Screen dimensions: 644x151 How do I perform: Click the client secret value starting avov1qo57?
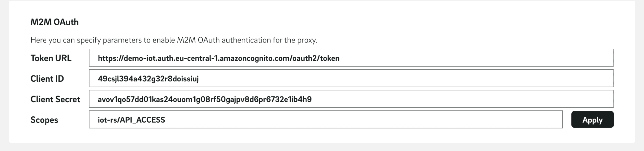[205, 99]
